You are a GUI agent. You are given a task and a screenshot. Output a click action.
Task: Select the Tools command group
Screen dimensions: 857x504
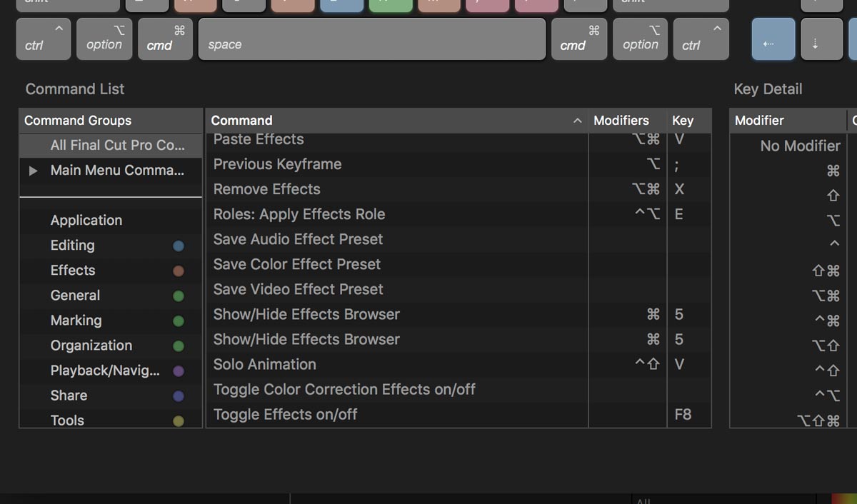(111, 419)
